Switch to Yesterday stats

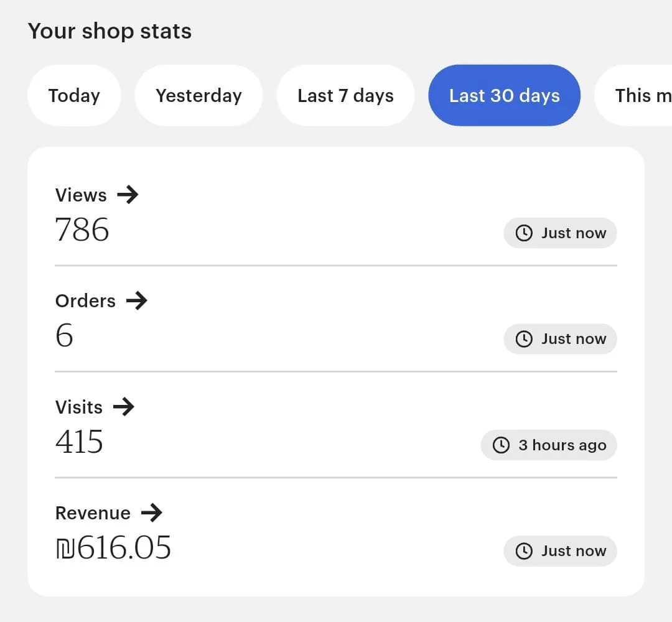coord(198,96)
